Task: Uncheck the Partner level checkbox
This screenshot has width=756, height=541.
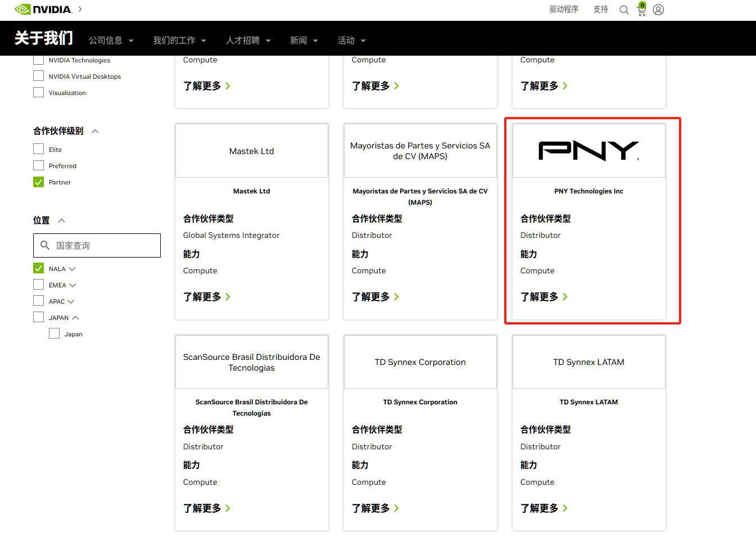Action: [38, 182]
